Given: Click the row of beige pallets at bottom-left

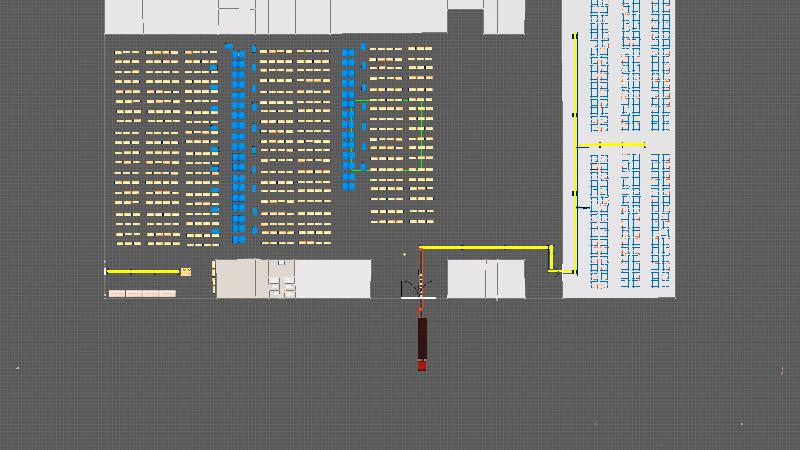Looking at the screenshot, I should (141, 293).
